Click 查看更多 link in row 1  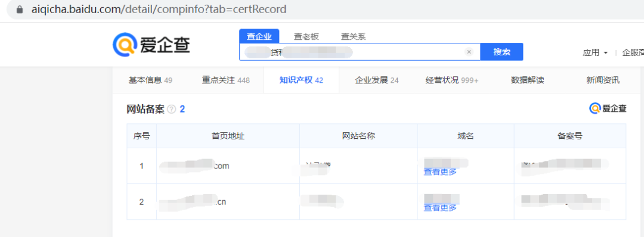[440, 172]
